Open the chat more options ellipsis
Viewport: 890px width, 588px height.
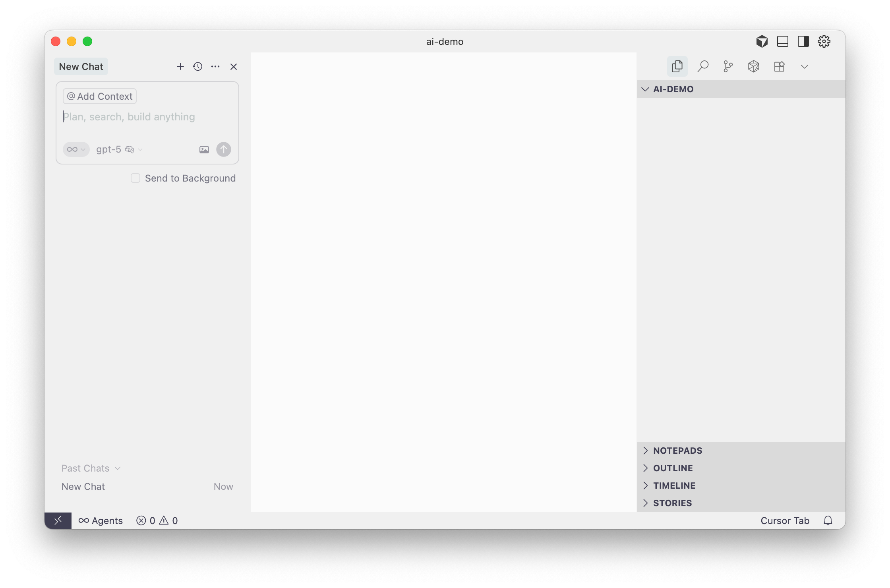click(215, 66)
